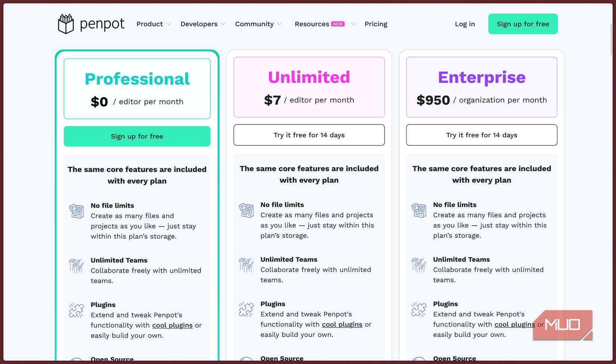This screenshot has width=616, height=364.
Task: Click the top Sign up for free button
Action: pyautogui.click(x=523, y=23)
